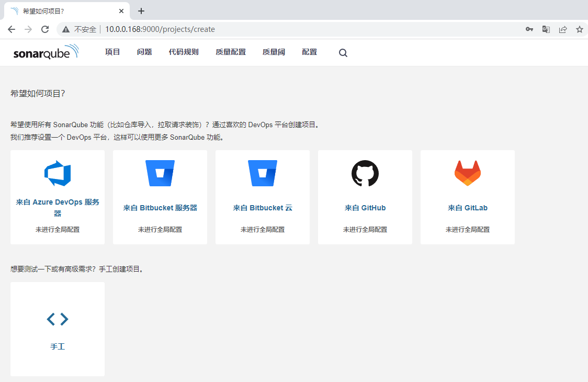Screen dimensions: 588x382
Task: Click 未进行全局配置 under GitLab
Action: pyautogui.click(x=468, y=229)
